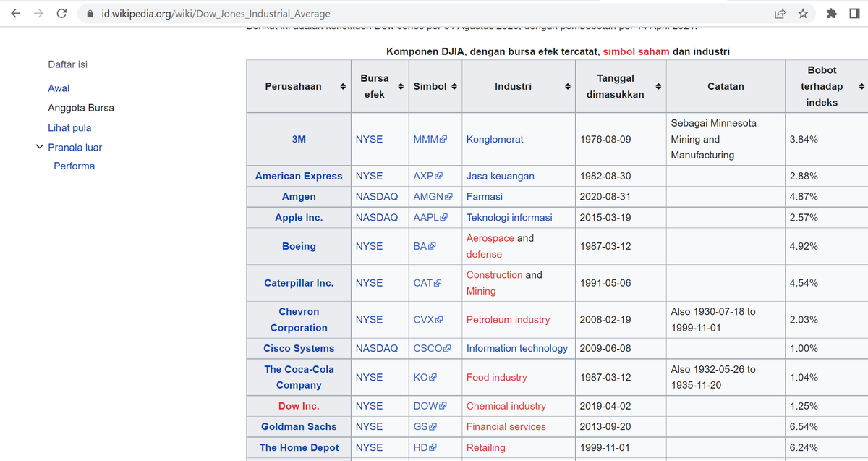Open the Caterpillar Inc. article
This screenshot has width=868, height=461.
[x=299, y=284]
